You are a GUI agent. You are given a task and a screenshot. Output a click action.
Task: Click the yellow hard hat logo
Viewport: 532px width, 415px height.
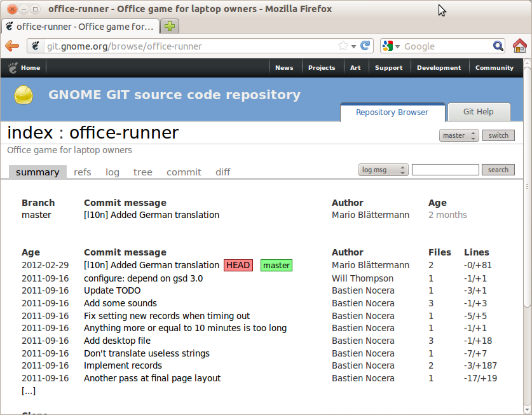coord(24,95)
